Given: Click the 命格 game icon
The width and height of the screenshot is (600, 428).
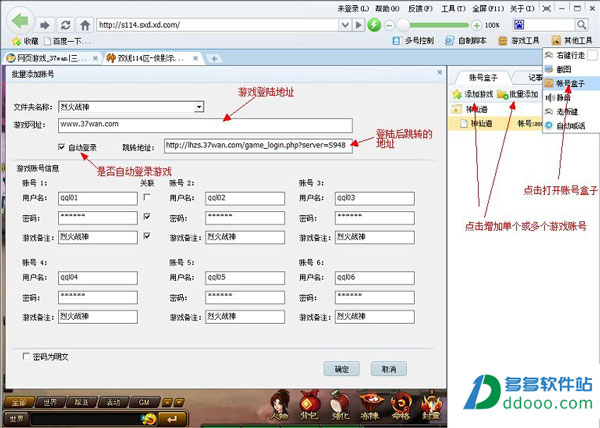Looking at the screenshot, I should point(401,406).
